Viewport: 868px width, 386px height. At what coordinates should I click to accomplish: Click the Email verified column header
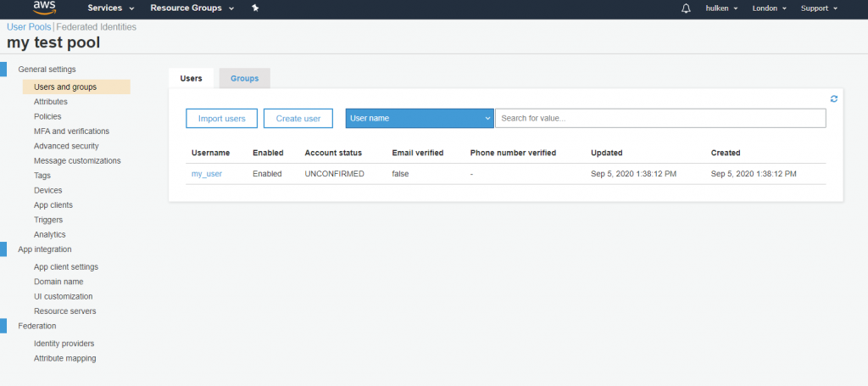click(418, 153)
